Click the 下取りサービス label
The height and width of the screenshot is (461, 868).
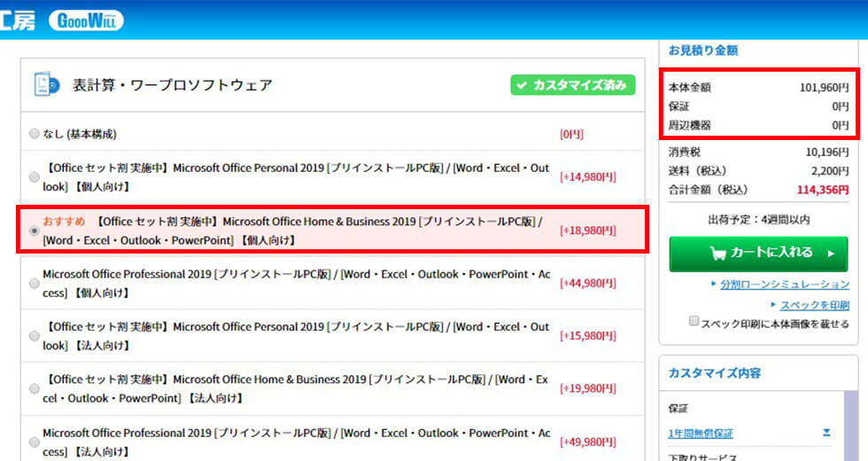(701, 457)
